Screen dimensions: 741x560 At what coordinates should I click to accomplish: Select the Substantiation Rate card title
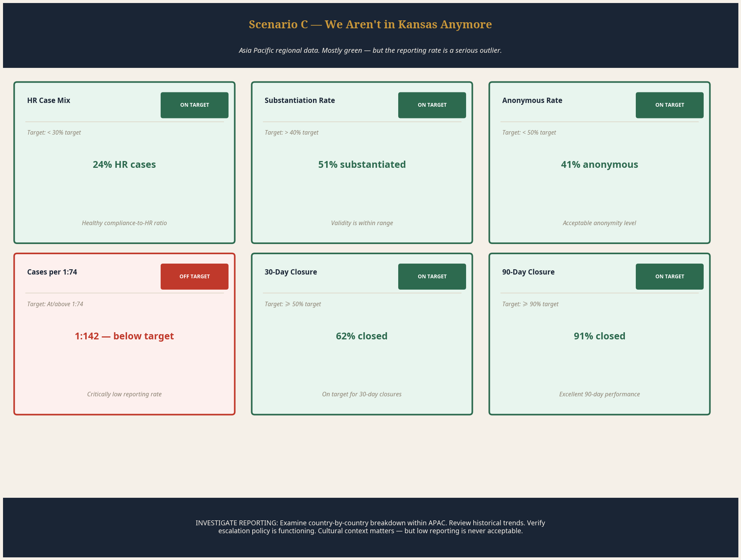pyautogui.click(x=300, y=100)
